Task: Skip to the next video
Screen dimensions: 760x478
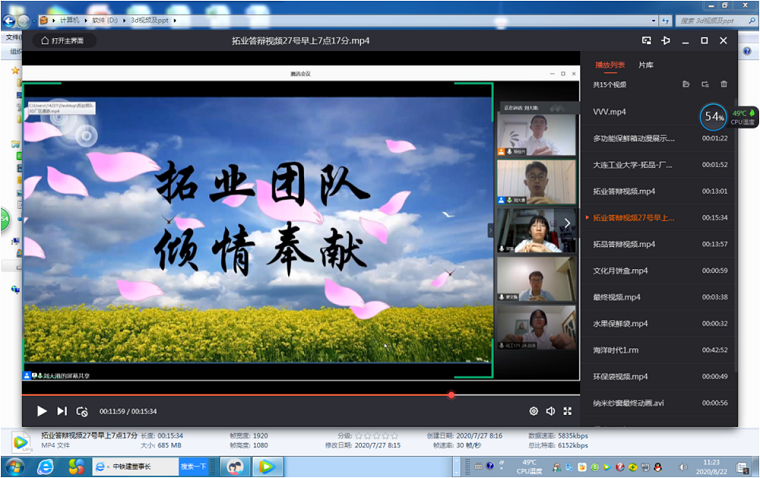Action: pyautogui.click(x=62, y=411)
